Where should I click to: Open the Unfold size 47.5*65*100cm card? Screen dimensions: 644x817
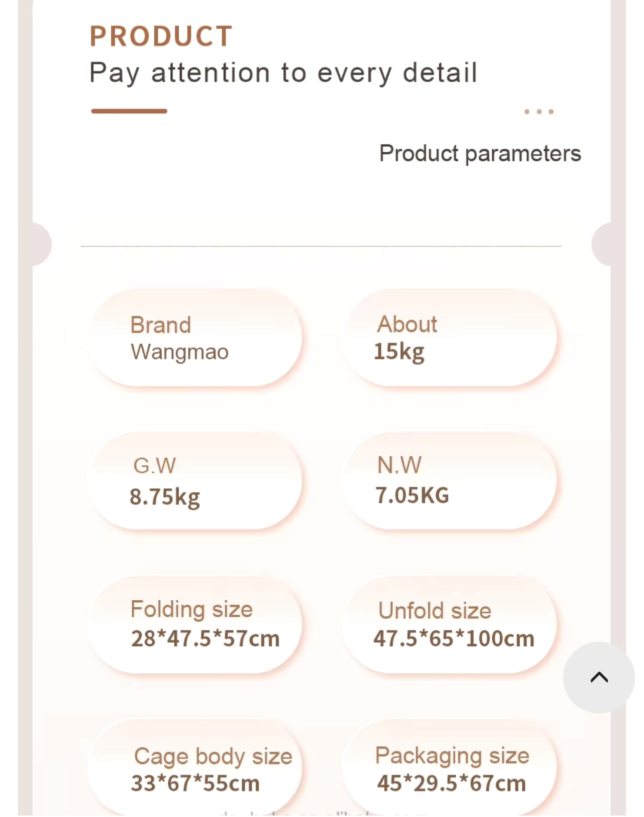point(449,624)
